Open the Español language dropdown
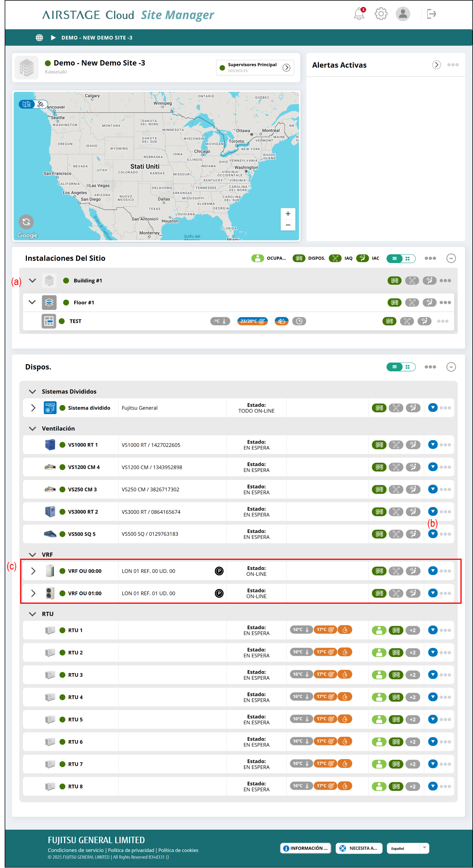This screenshot has width=473, height=868. 408,848
